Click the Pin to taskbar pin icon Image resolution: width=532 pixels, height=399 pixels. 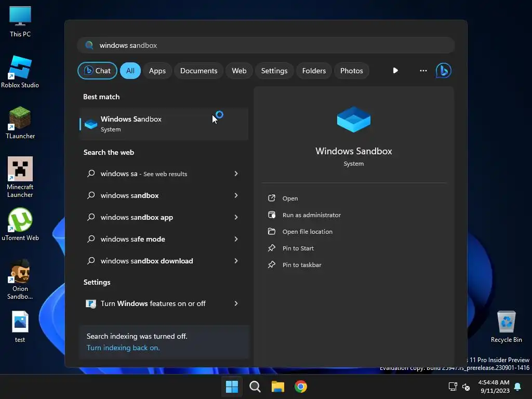272,264
